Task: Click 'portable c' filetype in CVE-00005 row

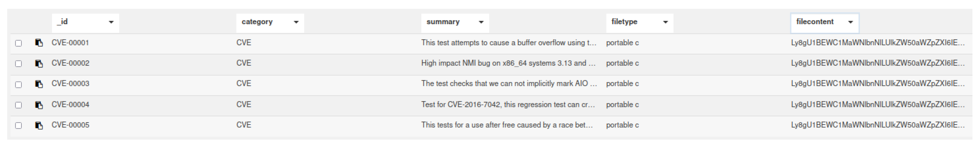Action: coord(622,125)
